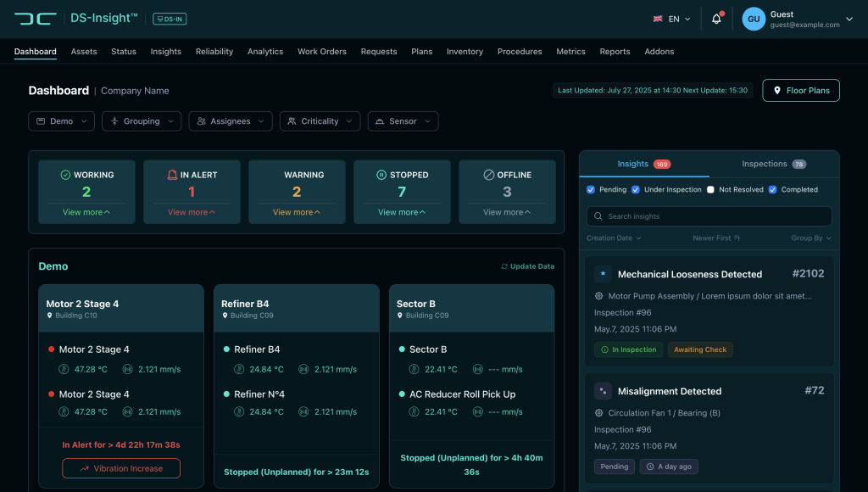Click the DS-Insight logo icon
Image resolution: width=868 pixels, height=492 pixels.
[x=35, y=19]
